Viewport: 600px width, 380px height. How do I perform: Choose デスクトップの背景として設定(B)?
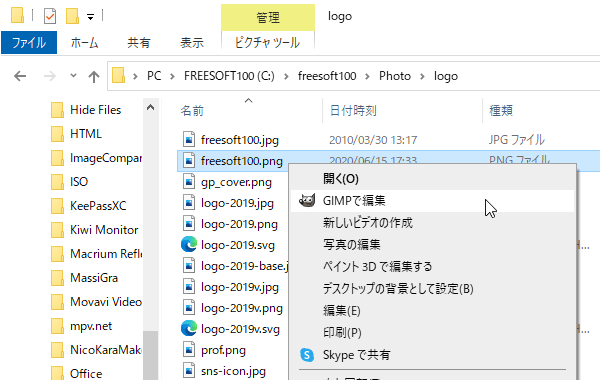(x=432, y=289)
